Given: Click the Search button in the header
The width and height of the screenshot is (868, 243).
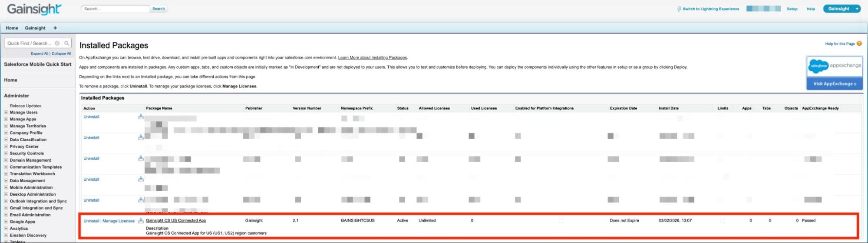Looking at the screenshot, I should coord(158,9).
